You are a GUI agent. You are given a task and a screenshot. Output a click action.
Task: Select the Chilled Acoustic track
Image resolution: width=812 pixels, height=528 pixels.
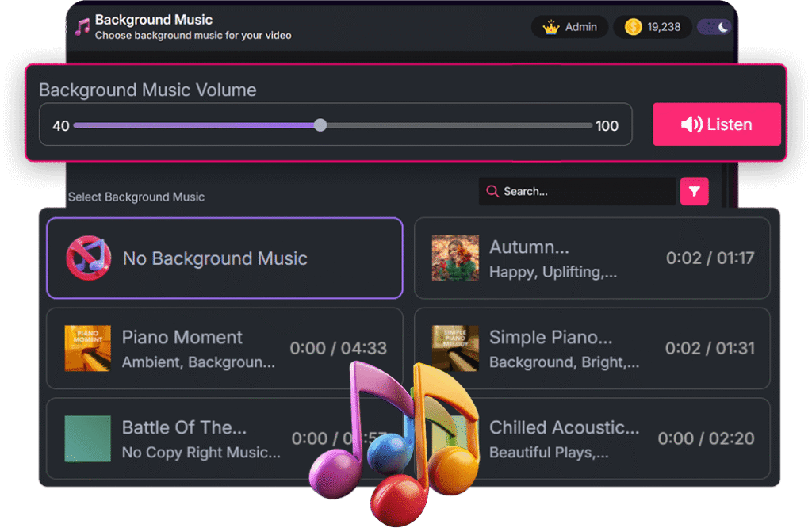click(619, 438)
